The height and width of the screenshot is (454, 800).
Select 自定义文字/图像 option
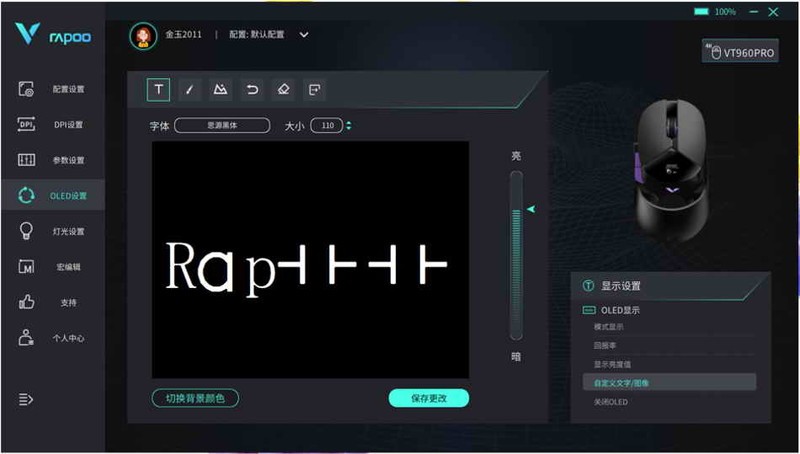(x=669, y=383)
